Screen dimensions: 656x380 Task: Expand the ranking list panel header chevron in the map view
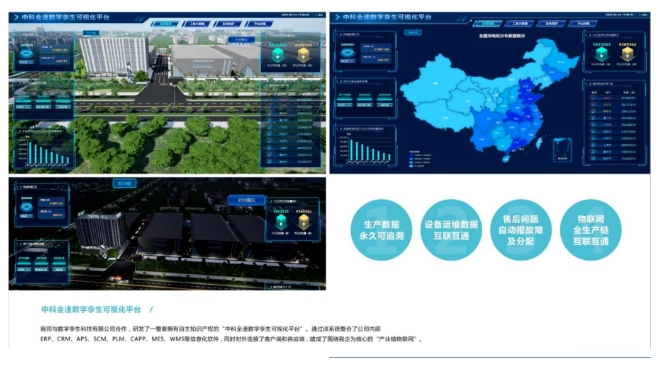point(590,84)
